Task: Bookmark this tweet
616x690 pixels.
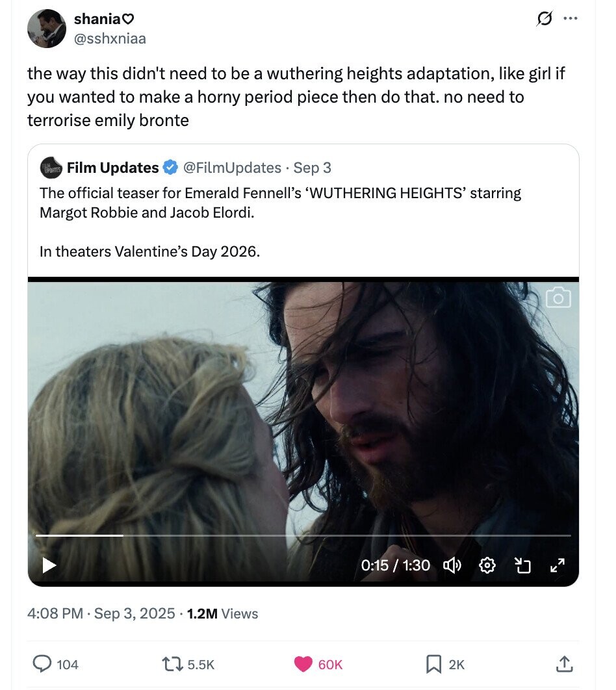Action: (x=433, y=663)
